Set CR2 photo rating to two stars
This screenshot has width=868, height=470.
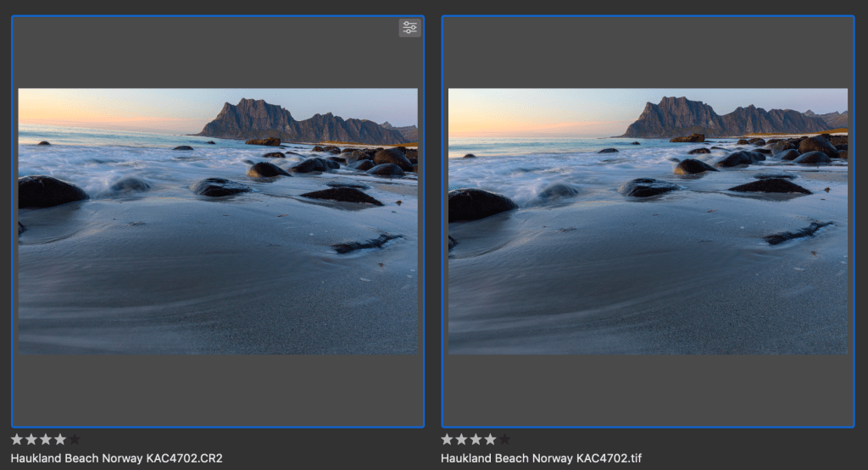pos(31,440)
